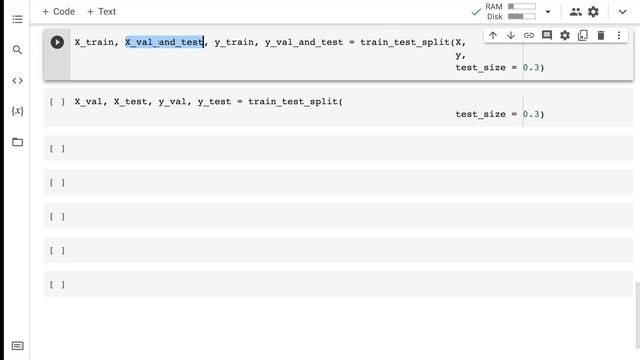This screenshot has width=640, height=360.
Task: Focus the first empty code cell
Action: pyautogui.click(x=338, y=148)
